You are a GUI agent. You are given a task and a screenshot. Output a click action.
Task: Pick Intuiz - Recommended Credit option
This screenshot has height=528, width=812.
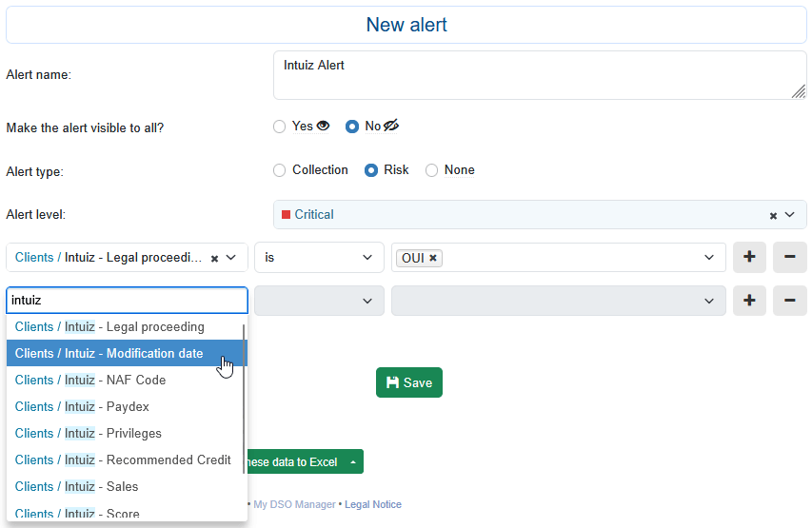(x=123, y=460)
